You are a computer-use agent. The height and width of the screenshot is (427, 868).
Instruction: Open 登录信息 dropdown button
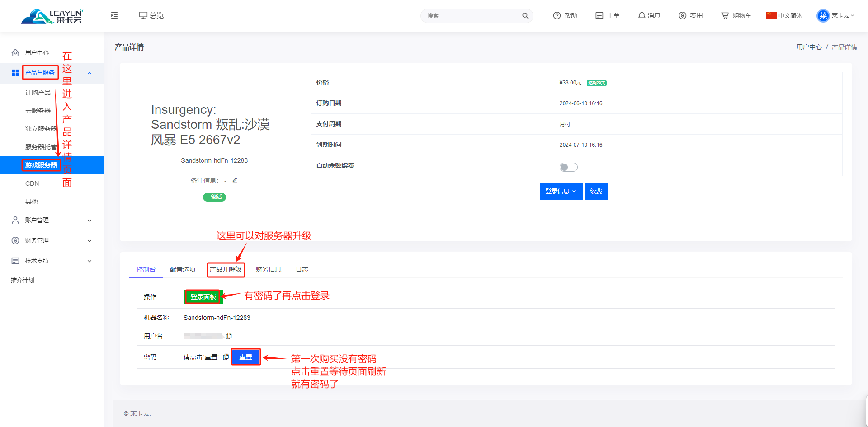[x=561, y=191]
